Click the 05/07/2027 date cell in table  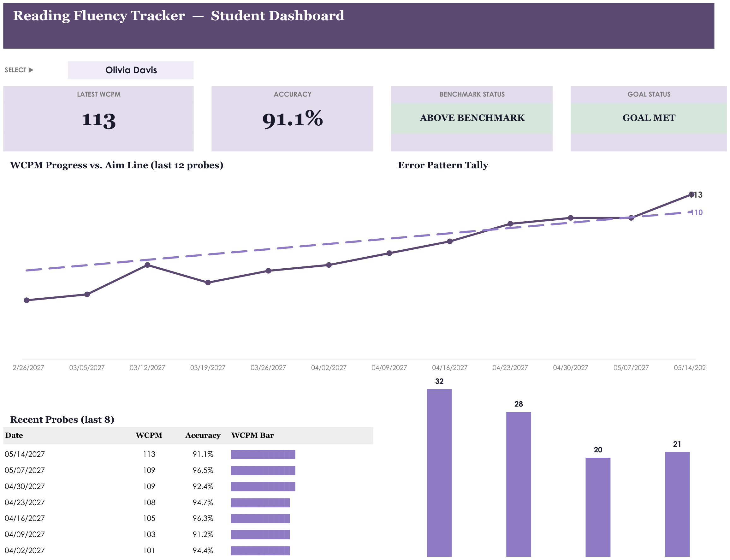(25, 470)
